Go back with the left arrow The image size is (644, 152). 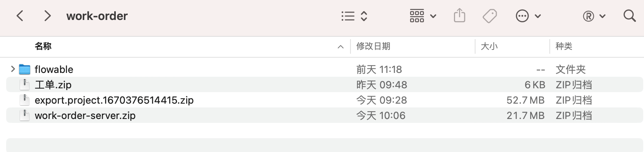coord(20,16)
